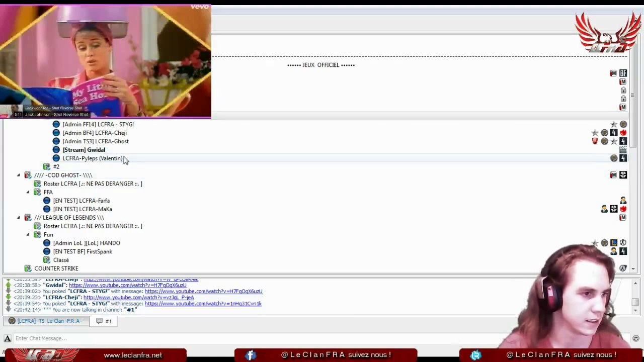This screenshot has height=362, width=644.
Task: Select user LCFRA-Pyleps (Valentin)
Action: [93, 158]
